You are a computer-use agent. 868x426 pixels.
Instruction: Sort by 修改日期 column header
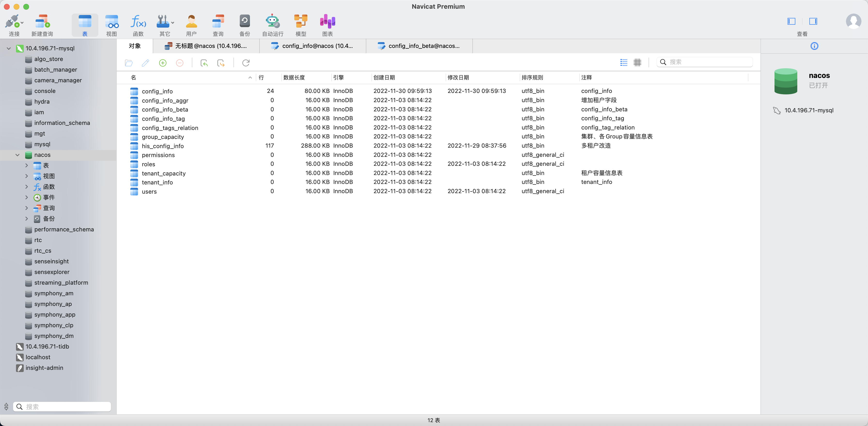(x=458, y=78)
